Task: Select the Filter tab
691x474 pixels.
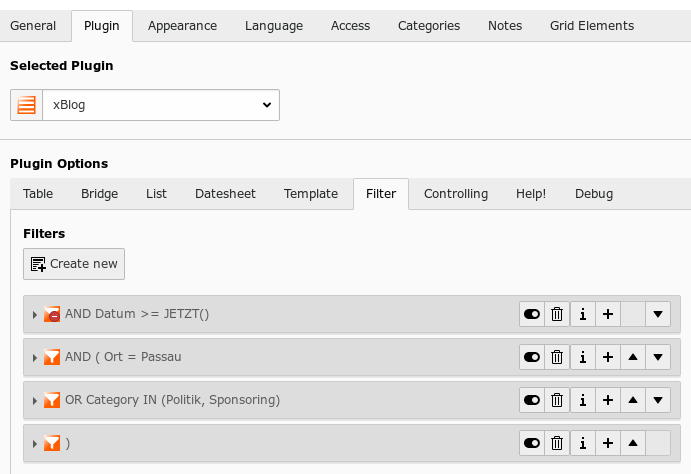Action: point(381,194)
